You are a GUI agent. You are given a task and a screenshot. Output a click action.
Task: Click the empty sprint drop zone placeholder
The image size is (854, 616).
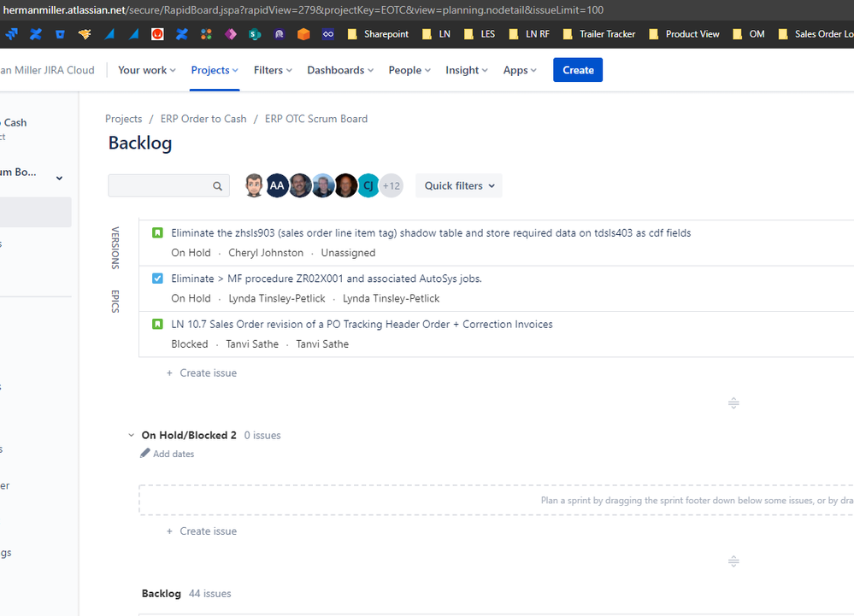click(x=496, y=500)
